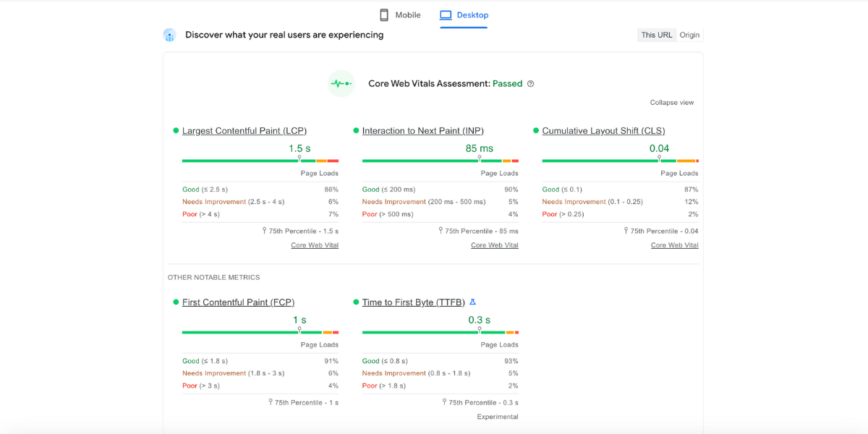Click the Core Web Vital link under CLS
The height and width of the screenshot is (434, 868).
coord(674,245)
